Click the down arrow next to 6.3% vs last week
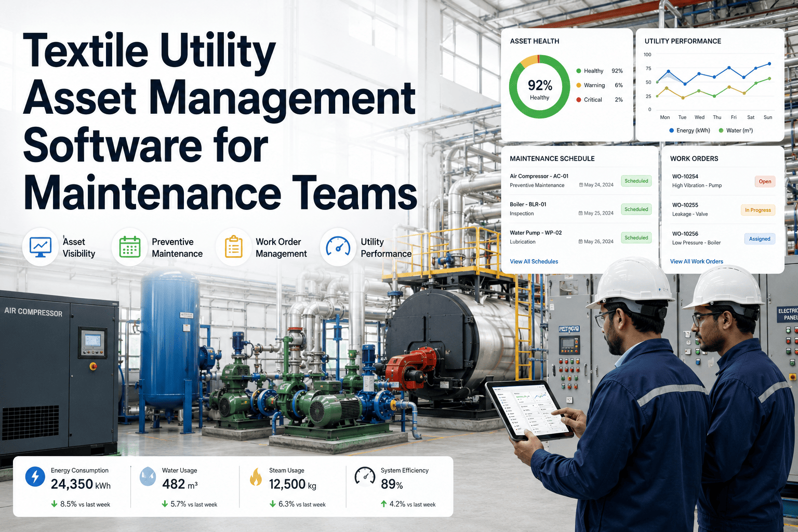This screenshot has height=532, width=798. (273, 504)
